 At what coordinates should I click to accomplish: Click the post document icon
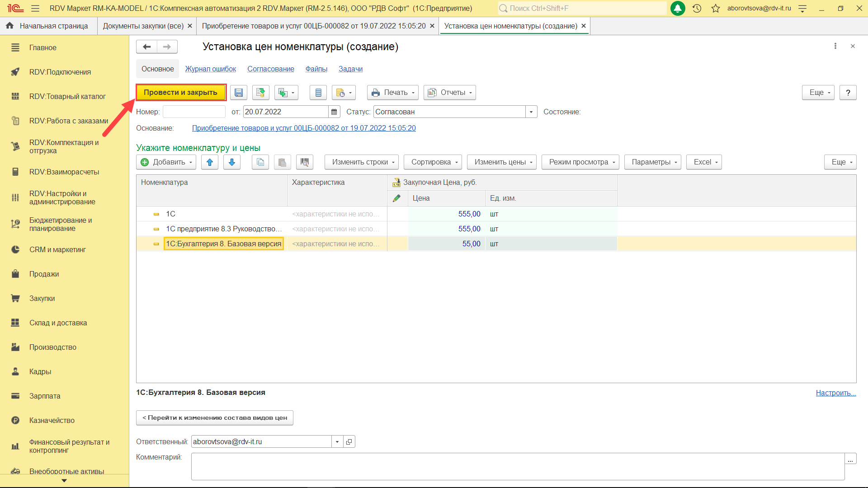click(x=260, y=93)
